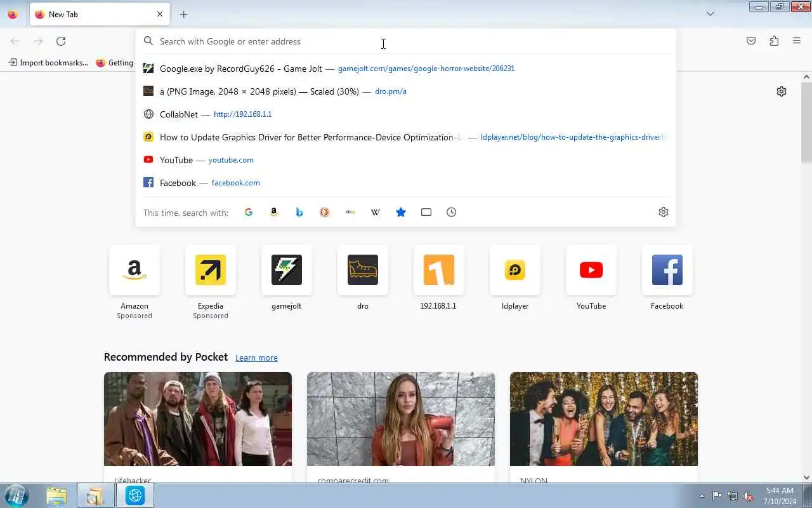812x508 pixels.
Task: Open the list all tabs dropdown
Action: click(x=710, y=14)
